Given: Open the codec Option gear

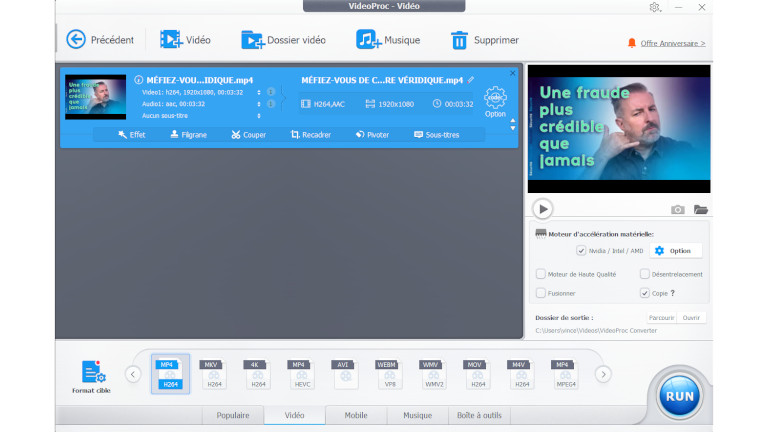Looking at the screenshot, I should 495,101.
